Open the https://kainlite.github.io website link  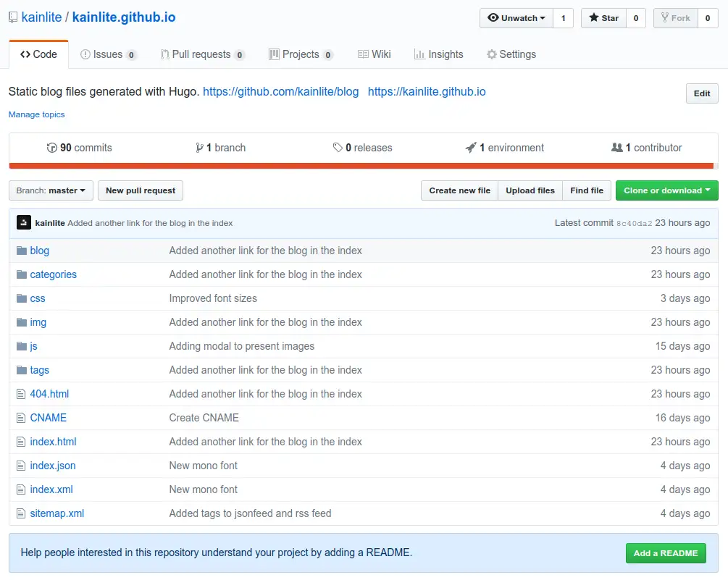pos(427,91)
